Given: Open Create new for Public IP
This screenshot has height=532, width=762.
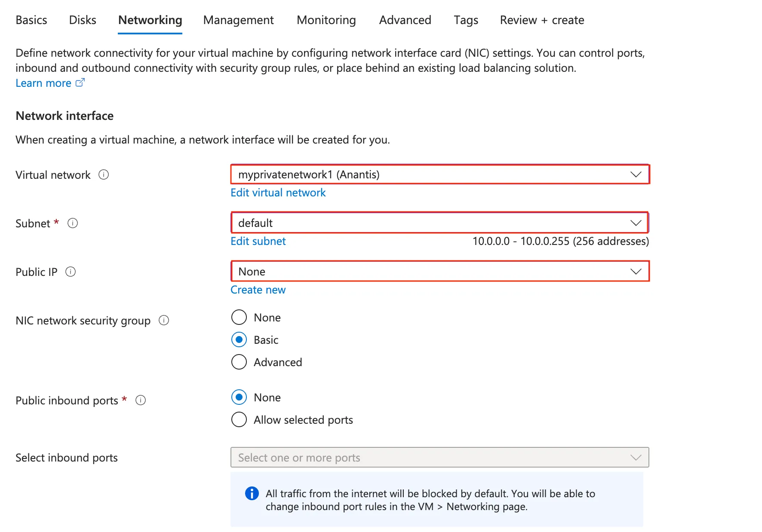Looking at the screenshot, I should point(258,290).
